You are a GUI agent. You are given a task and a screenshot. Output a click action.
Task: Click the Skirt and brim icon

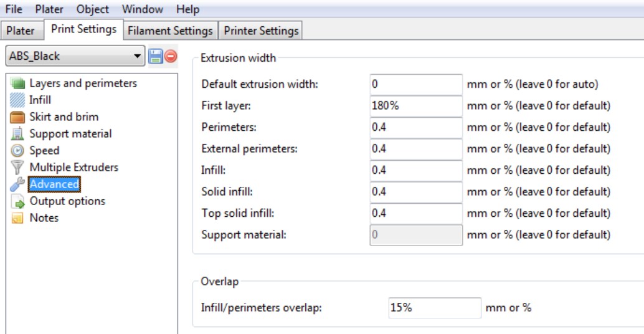click(x=18, y=117)
